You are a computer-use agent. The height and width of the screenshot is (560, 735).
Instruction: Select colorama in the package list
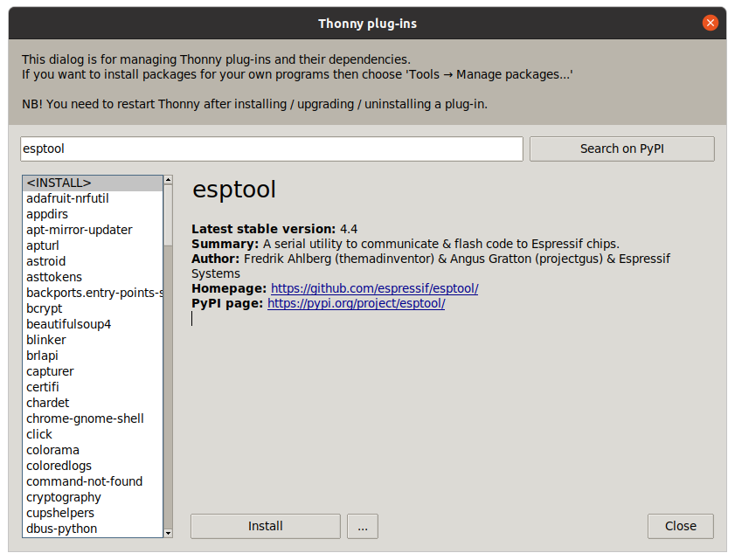(93, 450)
